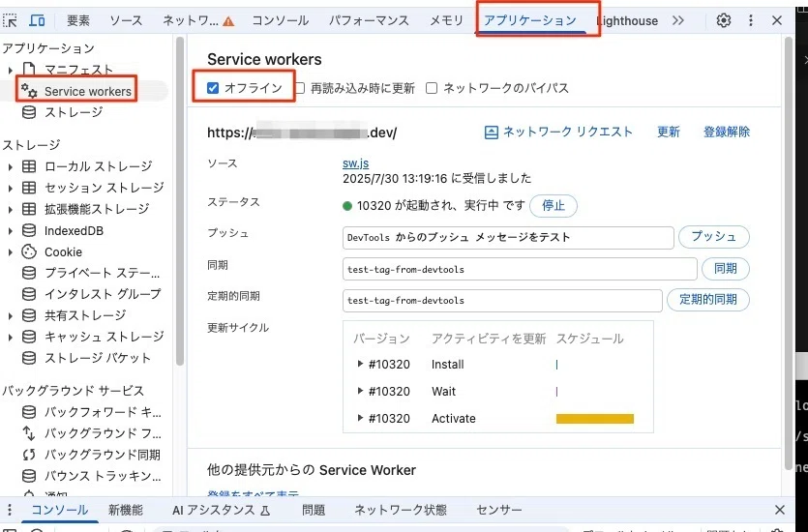The height and width of the screenshot is (532, 808).
Task: Click the バックグラウンド同期 sync icon
Action: pos(29,455)
